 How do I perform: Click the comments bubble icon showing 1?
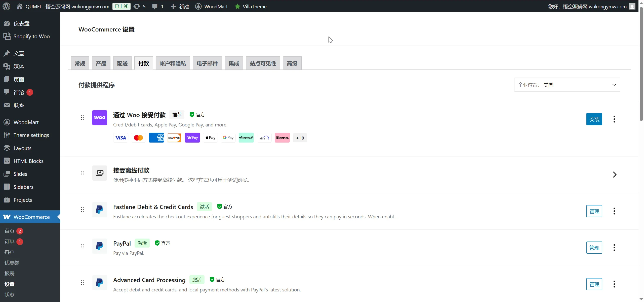[155, 6]
